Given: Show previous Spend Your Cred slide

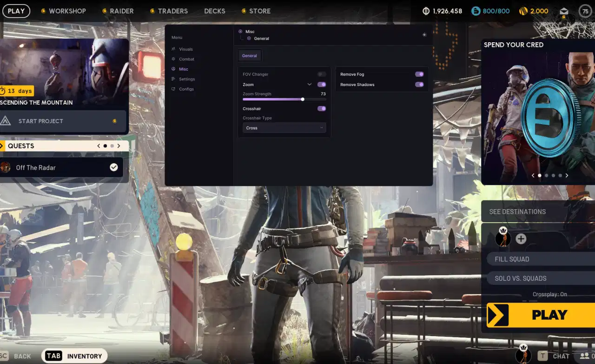Looking at the screenshot, I should click(x=533, y=176).
